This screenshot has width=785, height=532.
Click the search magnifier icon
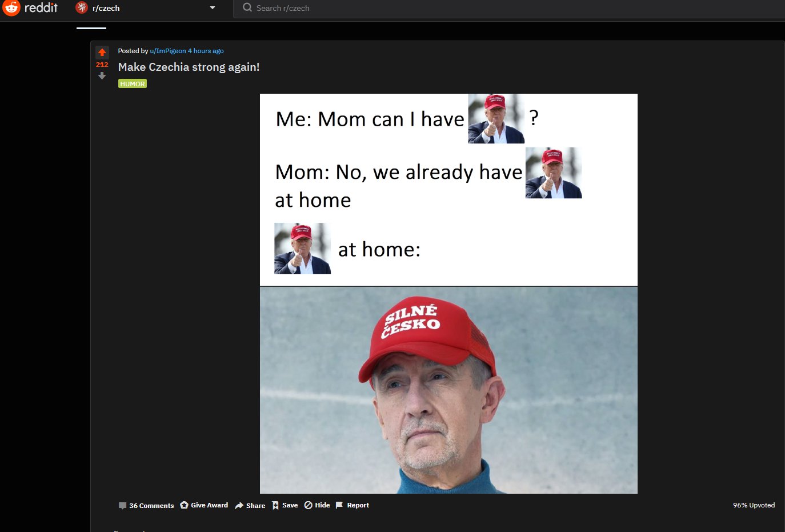(x=247, y=7)
